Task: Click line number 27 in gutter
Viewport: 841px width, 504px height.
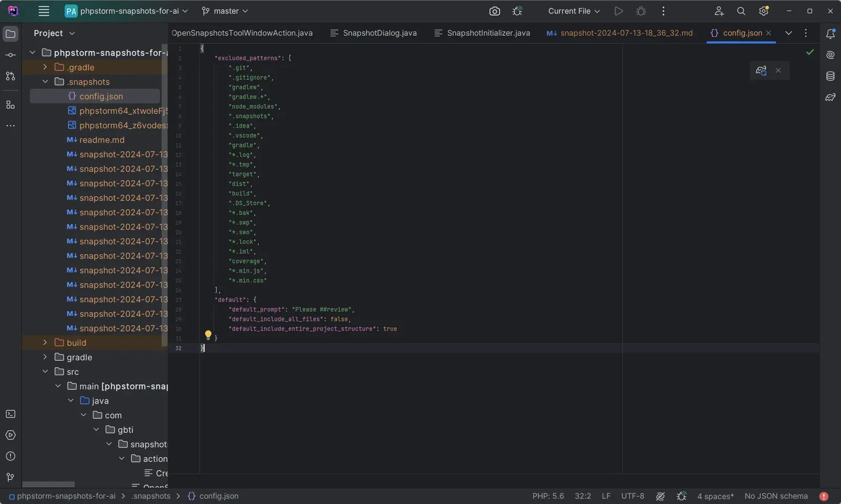Action: coord(178,300)
